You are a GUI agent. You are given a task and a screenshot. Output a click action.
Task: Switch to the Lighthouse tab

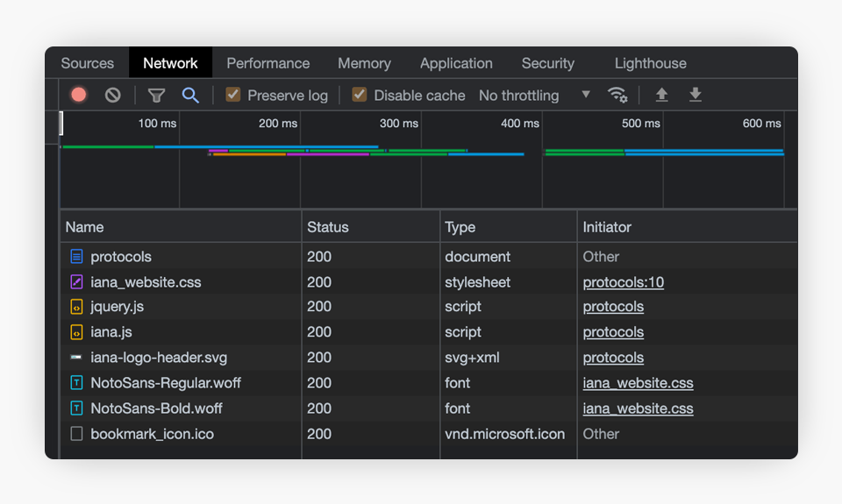[x=650, y=63]
